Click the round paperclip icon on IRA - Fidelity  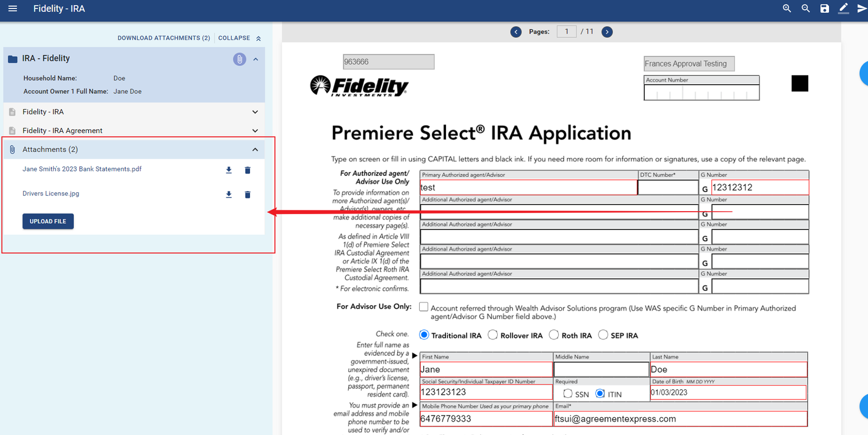tap(240, 59)
